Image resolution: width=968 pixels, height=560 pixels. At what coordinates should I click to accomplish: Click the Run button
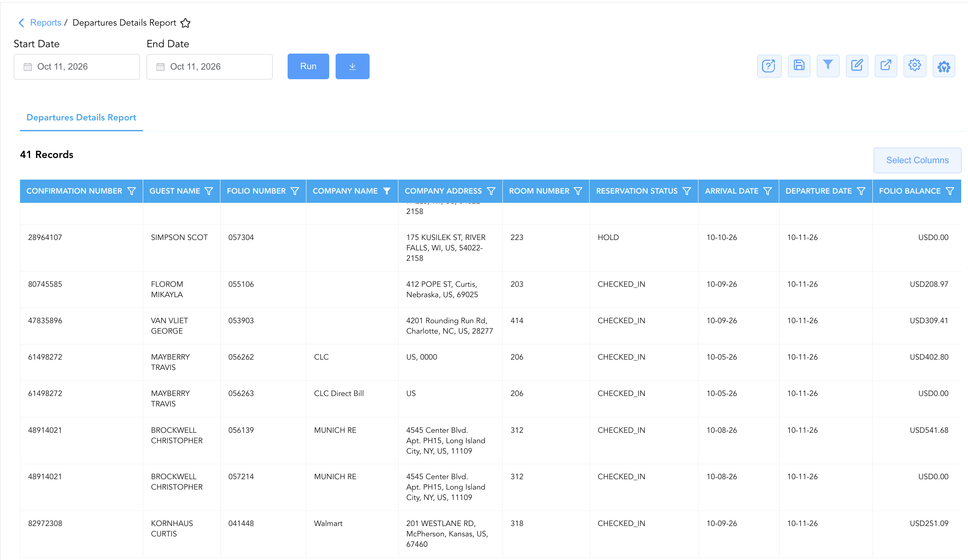click(308, 66)
